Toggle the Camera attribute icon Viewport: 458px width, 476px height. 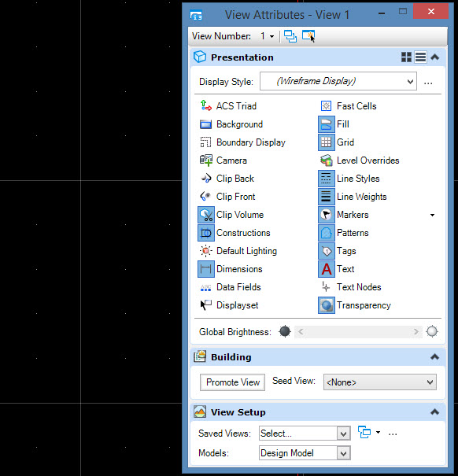pos(206,161)
